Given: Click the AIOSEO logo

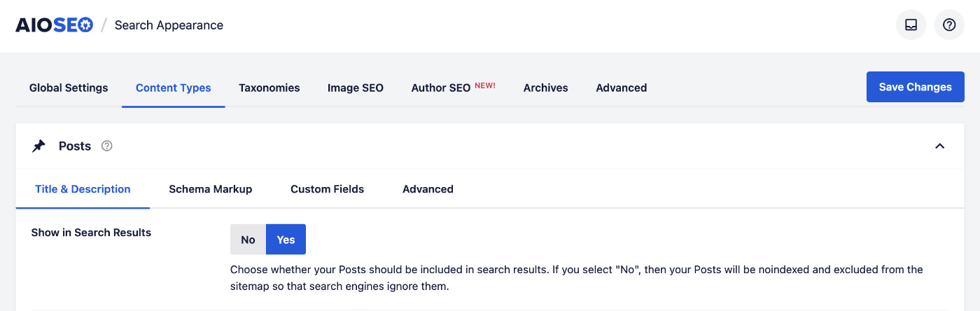Looking at the screenshot, I should point(55,25).
